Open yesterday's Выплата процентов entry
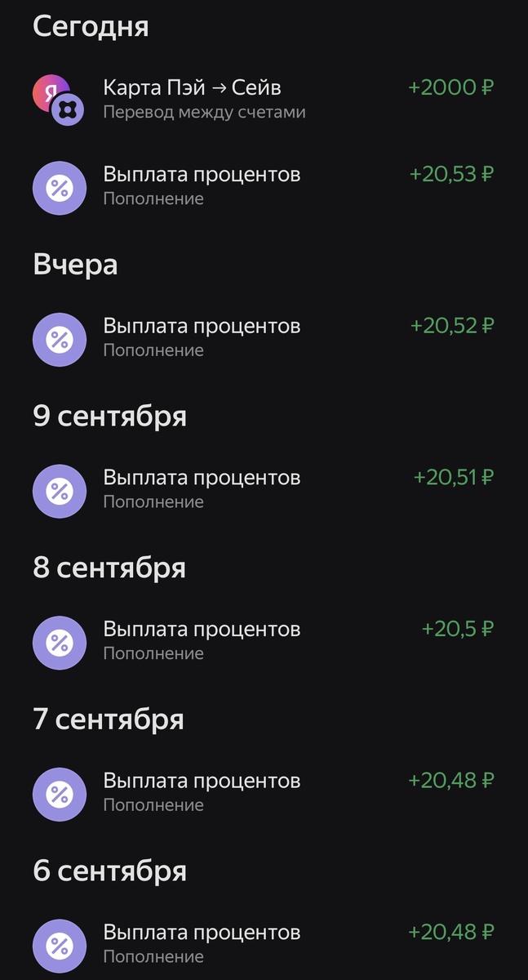Image resolution: width=528 pixels, height=980 pixels. click(202, 326)
